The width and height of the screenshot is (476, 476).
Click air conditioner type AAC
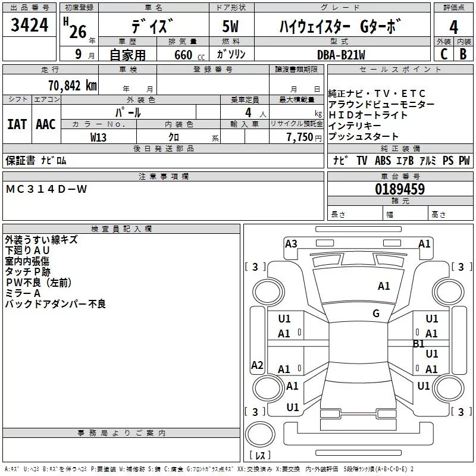click(46, 124)
